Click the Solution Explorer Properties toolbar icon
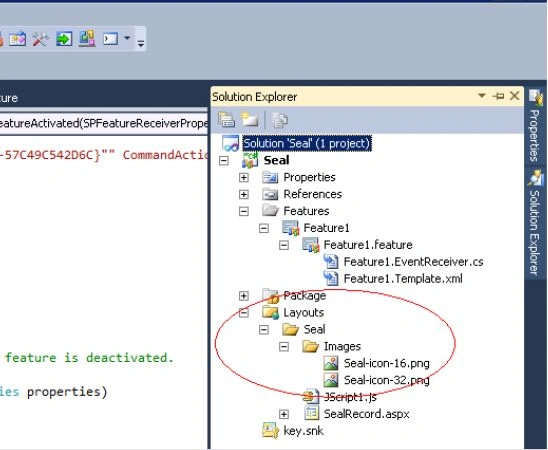This screenshot has height=450, width=548. (226, 120)
